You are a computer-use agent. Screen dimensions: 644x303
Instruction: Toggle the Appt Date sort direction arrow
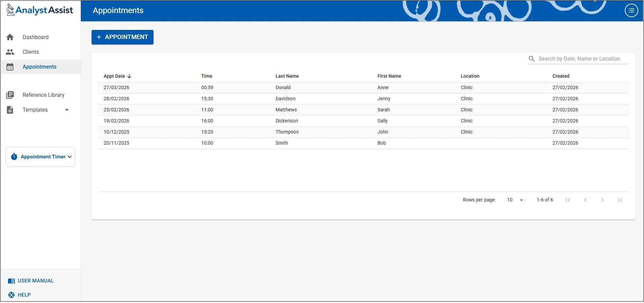tap(130, 76)
